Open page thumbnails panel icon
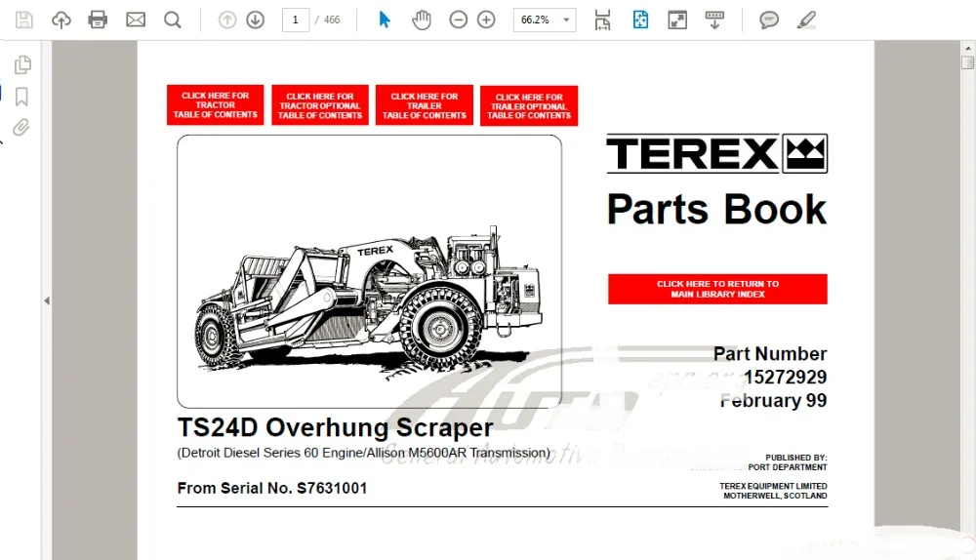 (x=22, y=64)
